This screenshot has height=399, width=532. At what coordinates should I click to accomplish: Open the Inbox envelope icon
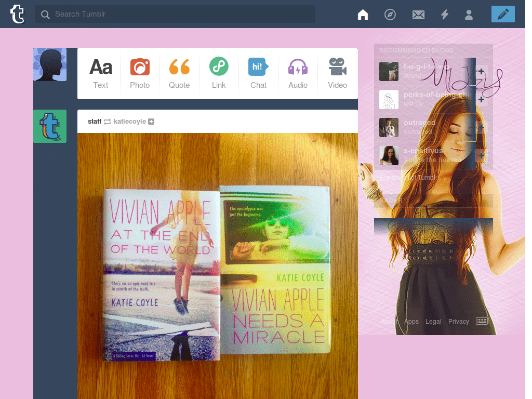418,15
